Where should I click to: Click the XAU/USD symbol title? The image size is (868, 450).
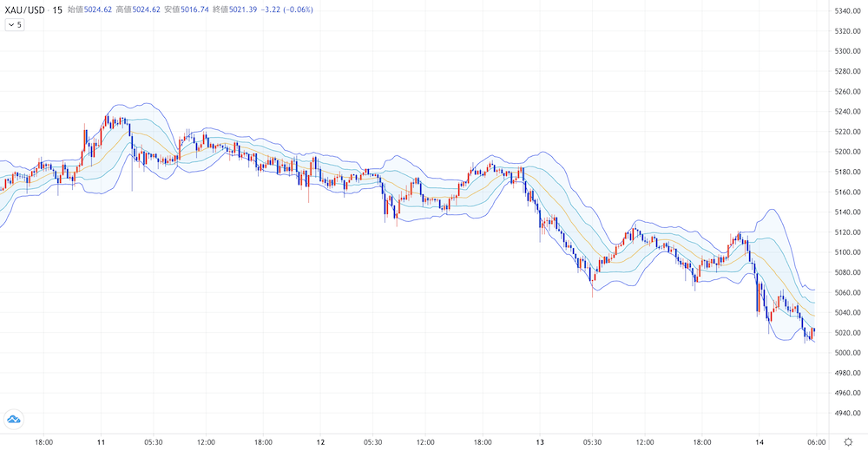[24, 10]
